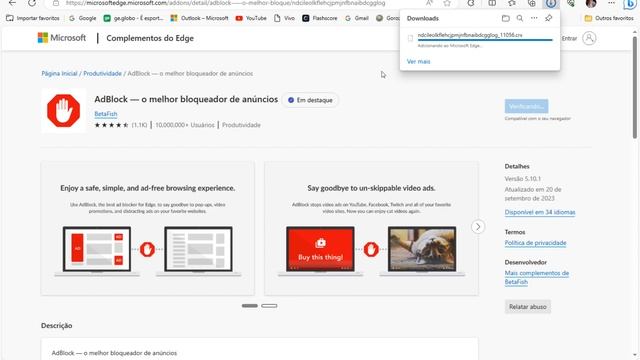Open downloads folder icon in Downloads panel
Screen dimensions: 640x360
tap(506, 18)
